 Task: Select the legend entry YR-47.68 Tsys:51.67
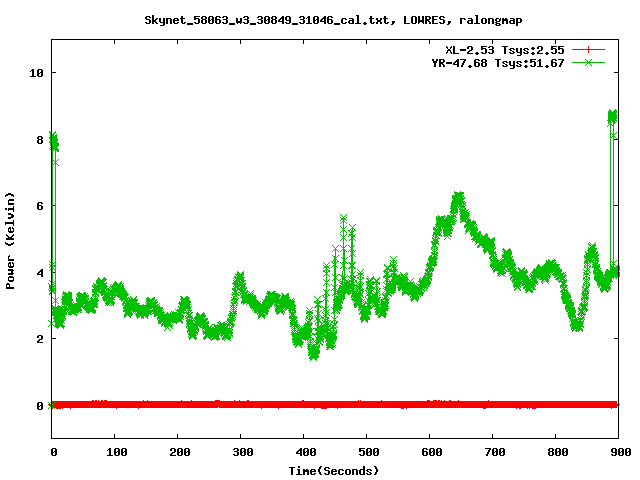(x=498, y=63)
